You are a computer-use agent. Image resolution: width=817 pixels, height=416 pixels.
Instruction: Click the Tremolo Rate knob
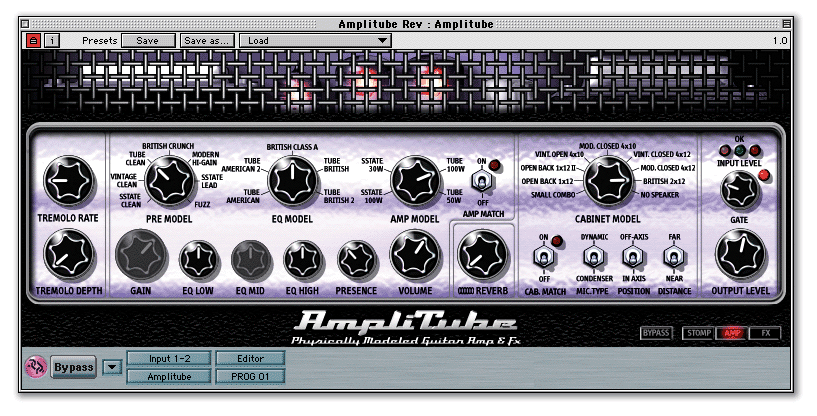point(69,181)
